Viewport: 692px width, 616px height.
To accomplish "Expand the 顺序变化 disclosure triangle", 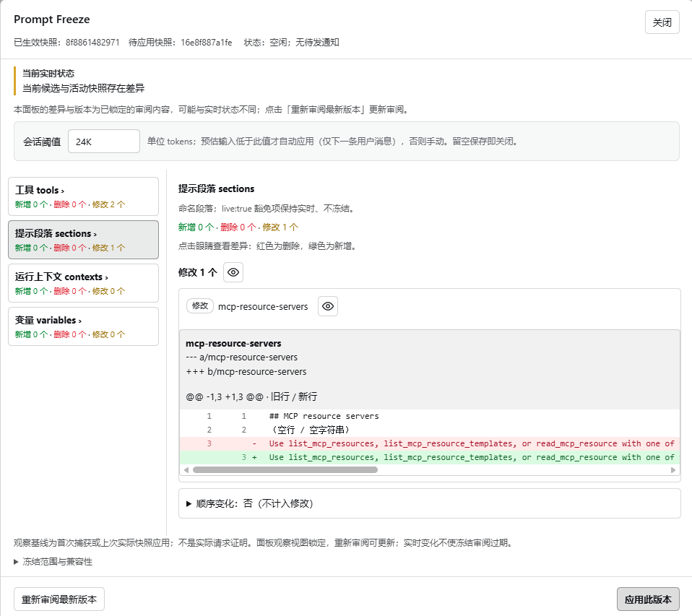I will [189, 503].
